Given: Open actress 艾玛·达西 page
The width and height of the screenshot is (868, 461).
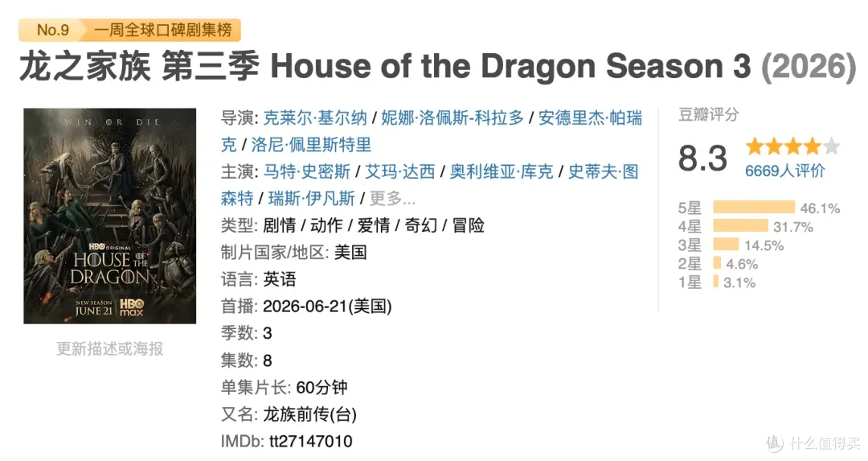Looking at the screenshot, I should (x=400, y=171).
